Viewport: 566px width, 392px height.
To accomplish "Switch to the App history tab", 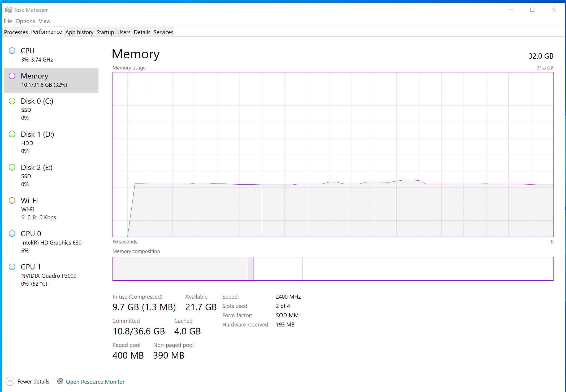I will click(x=79, y=32).
